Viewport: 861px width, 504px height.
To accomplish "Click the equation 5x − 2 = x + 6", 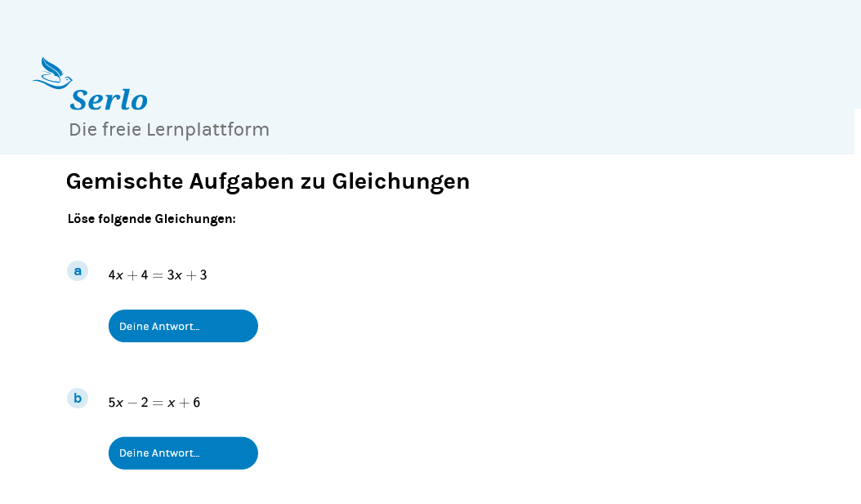I will (x=154, y=403).
